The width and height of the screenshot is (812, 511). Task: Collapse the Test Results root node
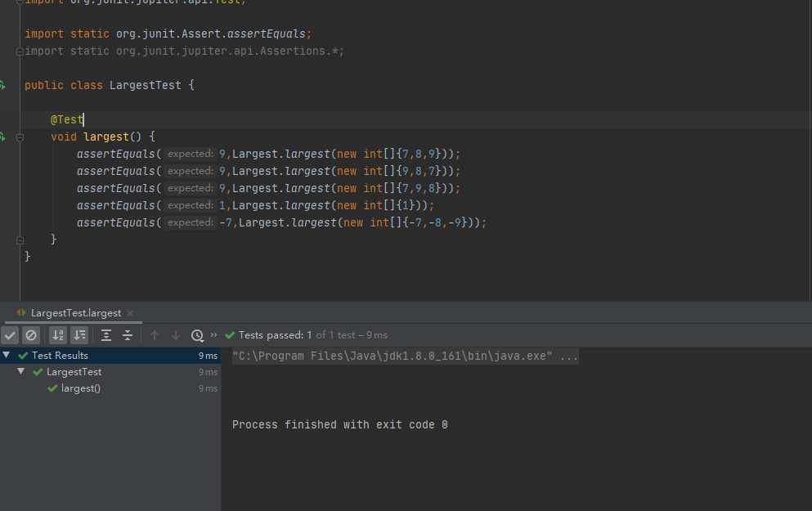7,355
